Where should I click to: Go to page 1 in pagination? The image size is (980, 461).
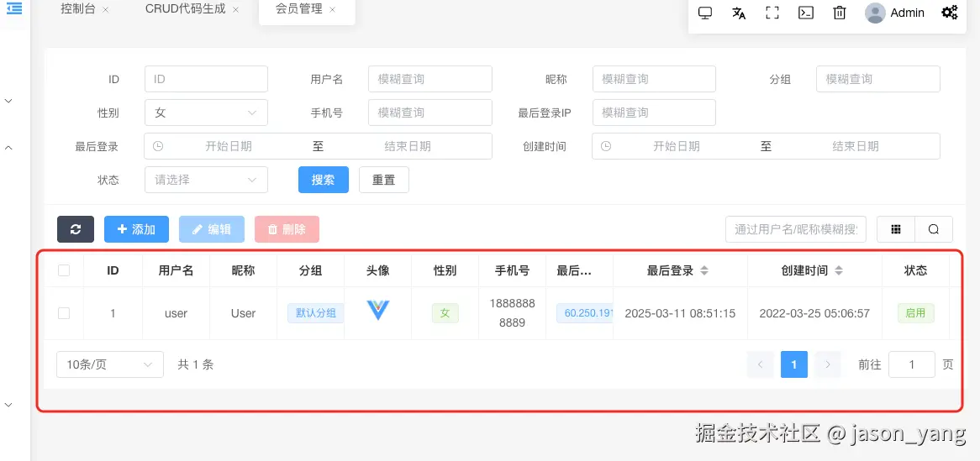(x=793, y=364)
